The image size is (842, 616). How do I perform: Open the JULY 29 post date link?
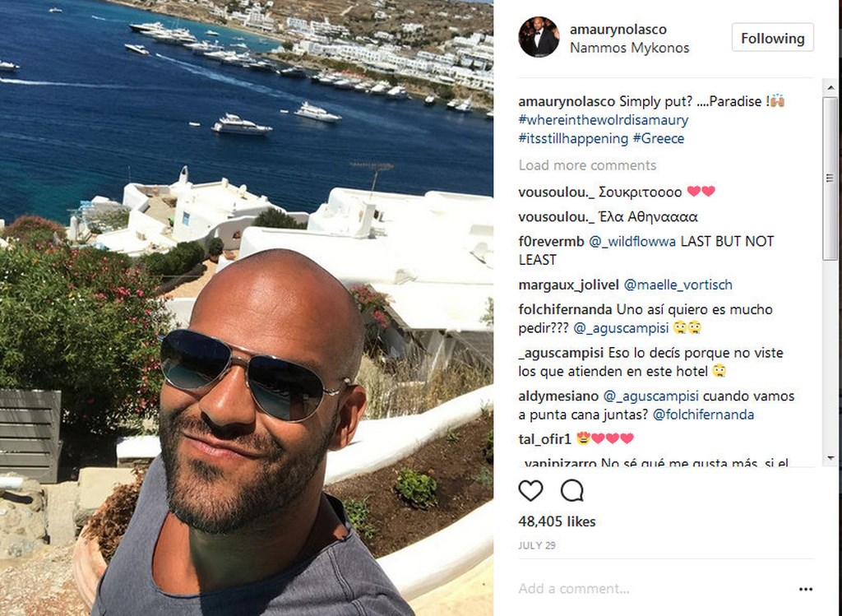pyautogui.click(x=536, y=545)
